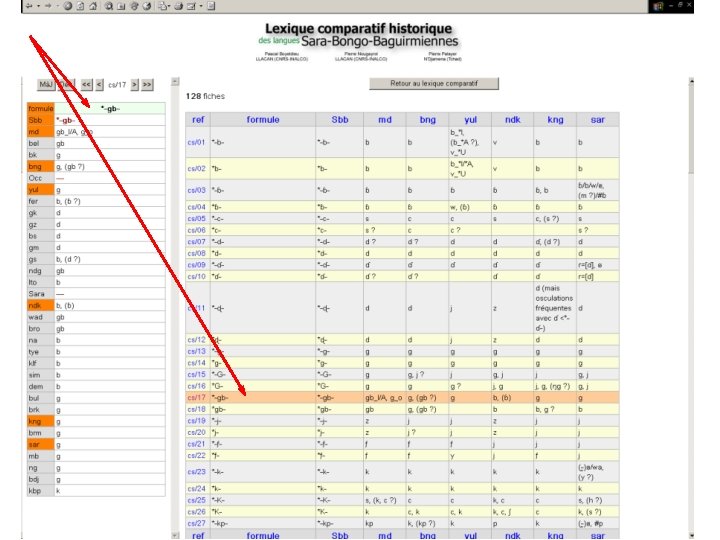
Task: Open the cs/12 reference link
Action: [196, 340]
